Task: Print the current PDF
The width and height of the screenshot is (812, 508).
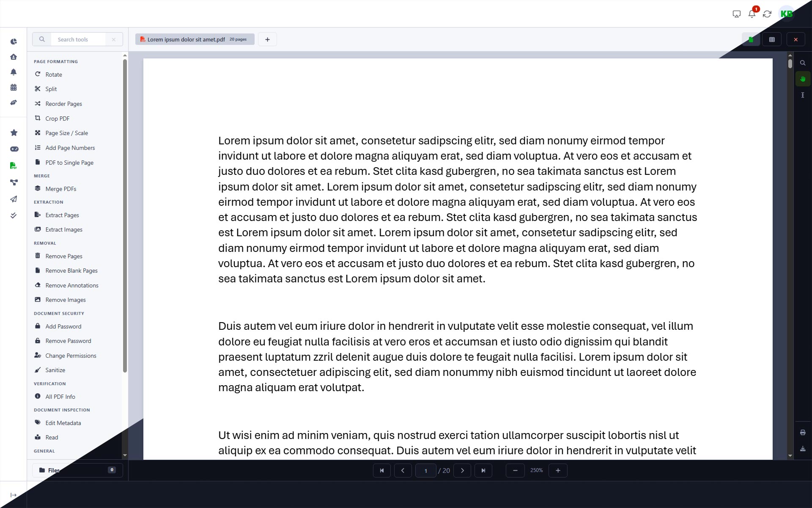Action: pos(803,432)
